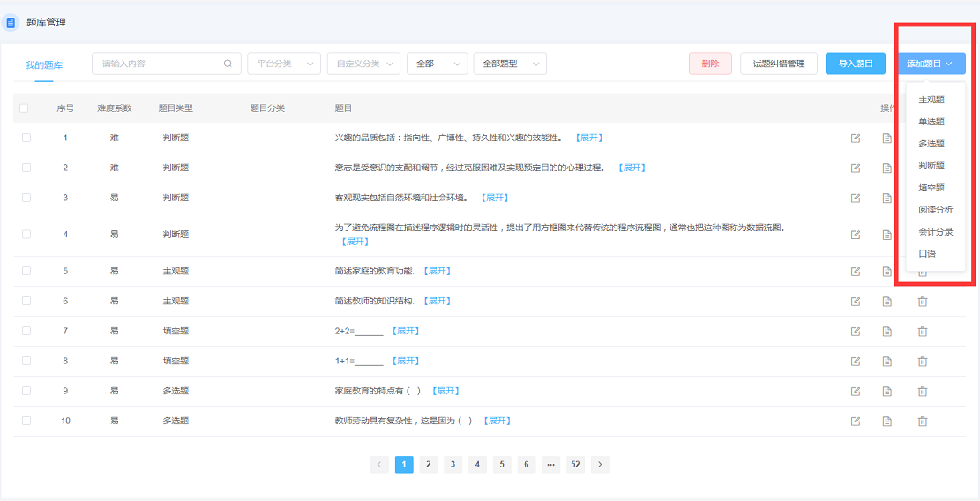The width and height of the screenshot is (980, 501).
Task: Delete question 7 using trash icon
Action: (x=922, y=332)
